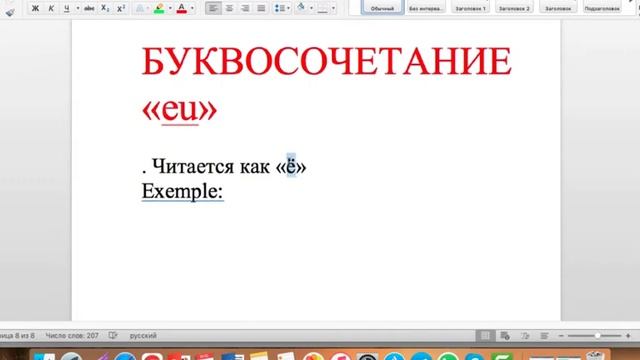Click the БУКВОСОЧЕТАНИЕ heading
Viewport: 640px width, 360px height.
click(327, 61)
